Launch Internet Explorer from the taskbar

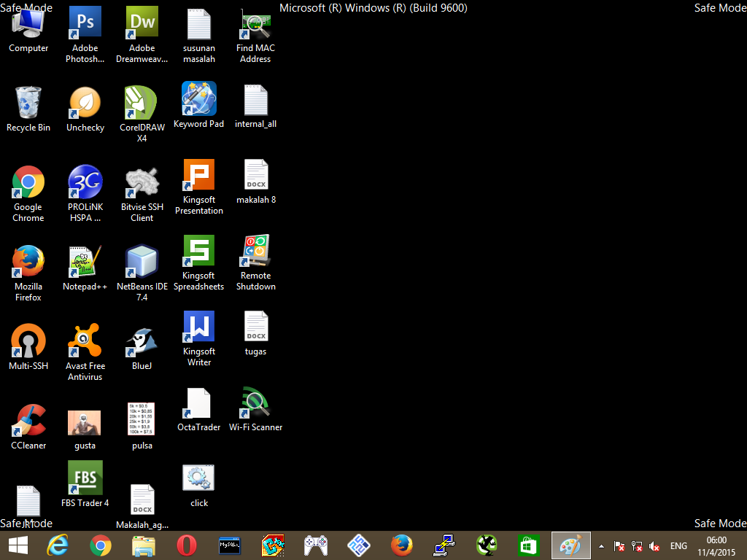click(x=58, y=545)
